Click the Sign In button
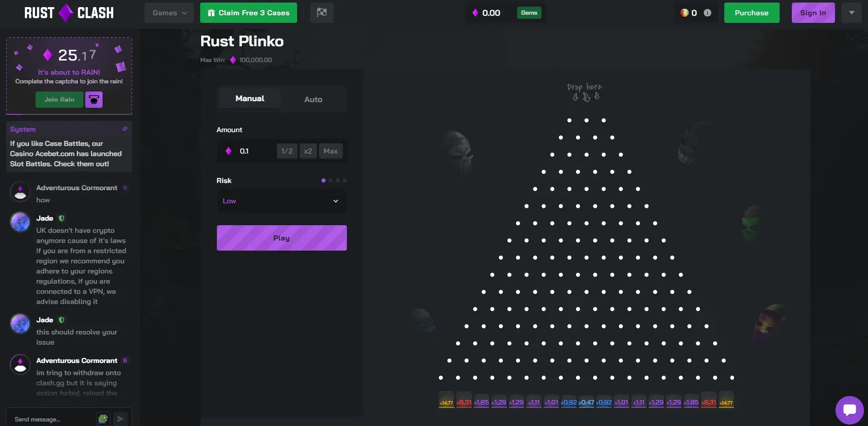 click(x=813, y=13)
